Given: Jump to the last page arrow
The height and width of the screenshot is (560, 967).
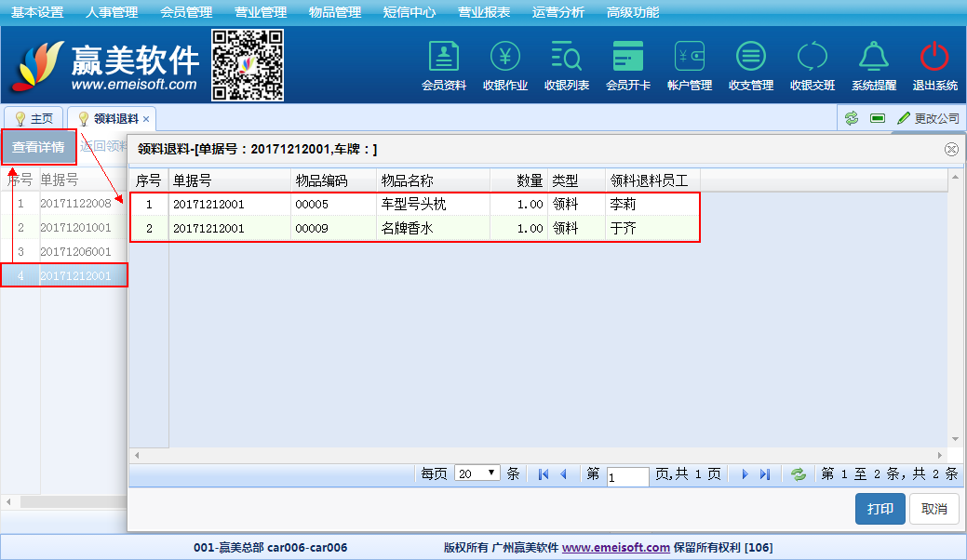Looking at the screenshot, I should tap(765, 474).
